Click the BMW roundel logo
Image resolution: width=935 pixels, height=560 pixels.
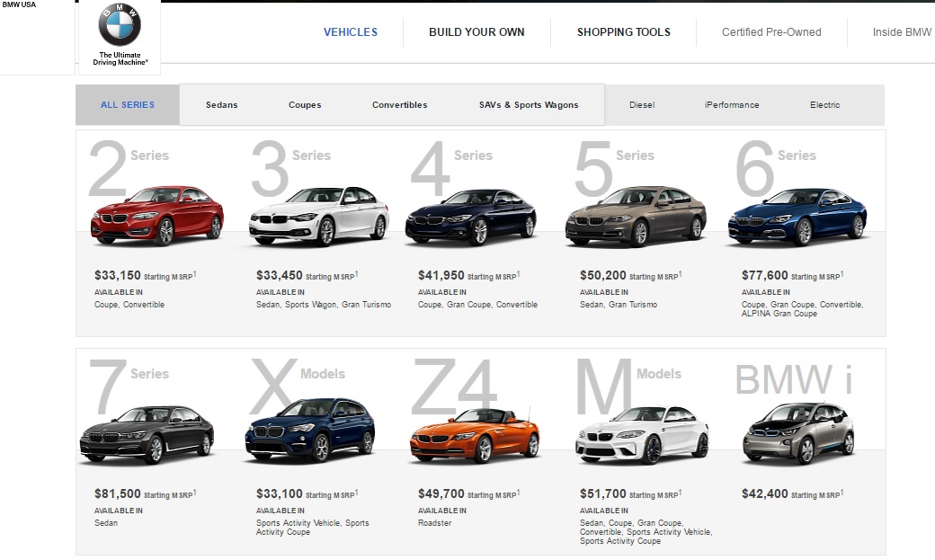[120, 24]
